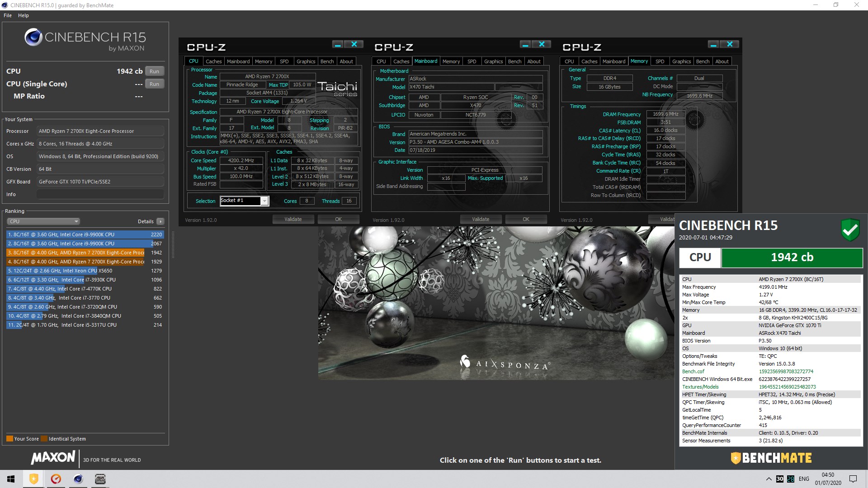Click the BenchMate green shield checkmark icon
Image resolution: width=868 pixels, height=488 pixels.
click(850, 230)
